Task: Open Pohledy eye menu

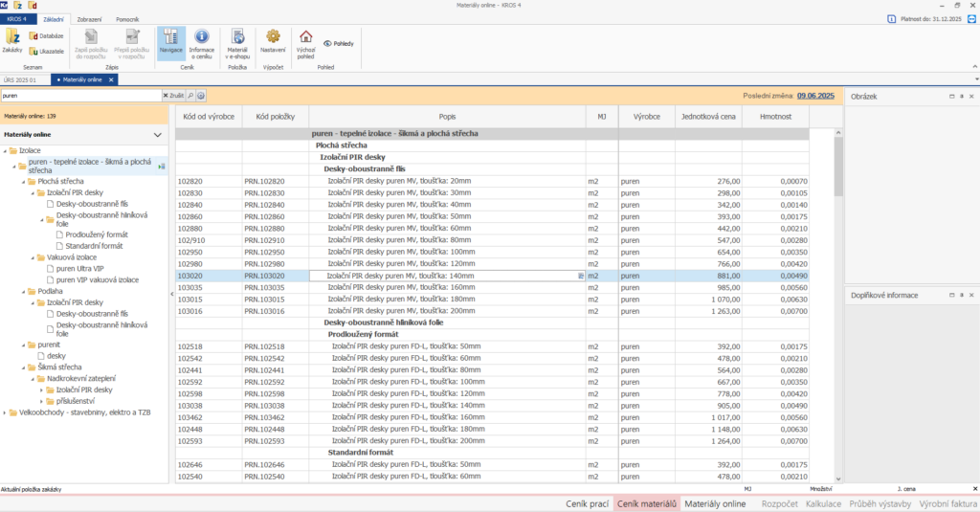Action: coord(339,44)
